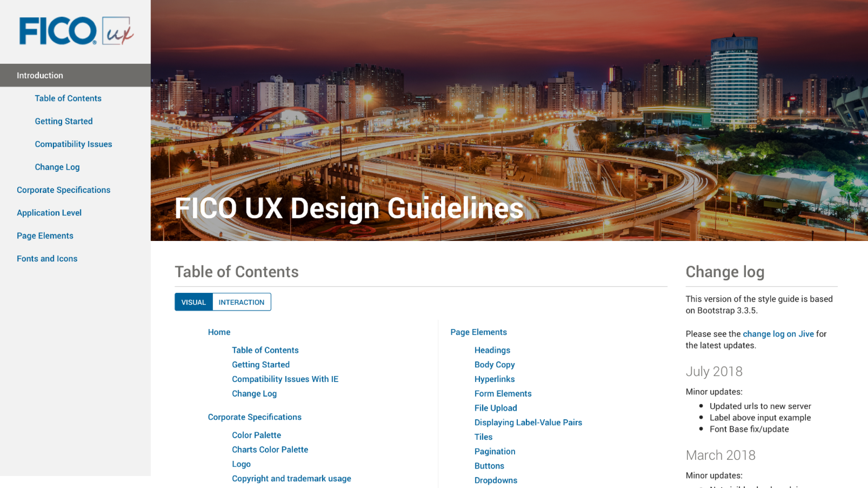Open the Pagination link
This screenshot has width=868, height=488.
pyautogui.click(x=495, y=452)
